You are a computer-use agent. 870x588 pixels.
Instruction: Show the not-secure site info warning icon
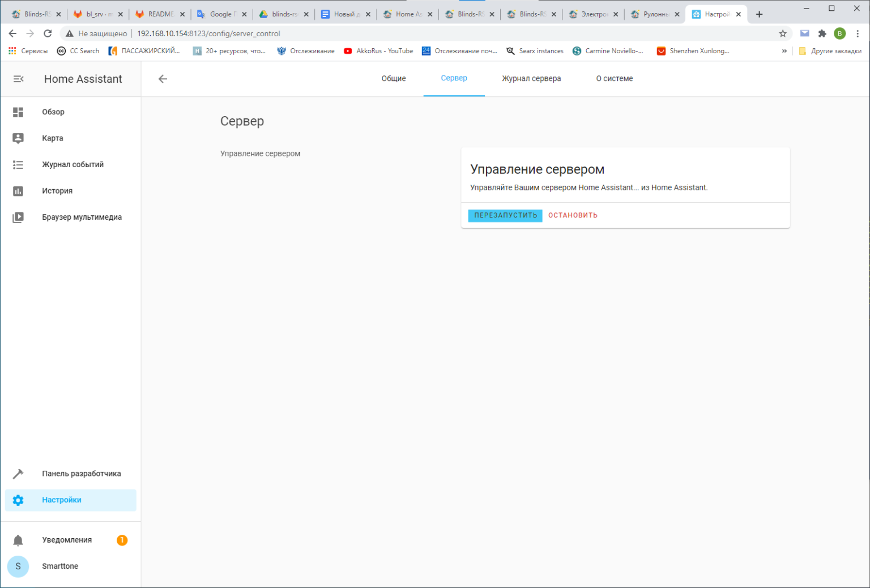pyautogui.click(x=70, y=33)
